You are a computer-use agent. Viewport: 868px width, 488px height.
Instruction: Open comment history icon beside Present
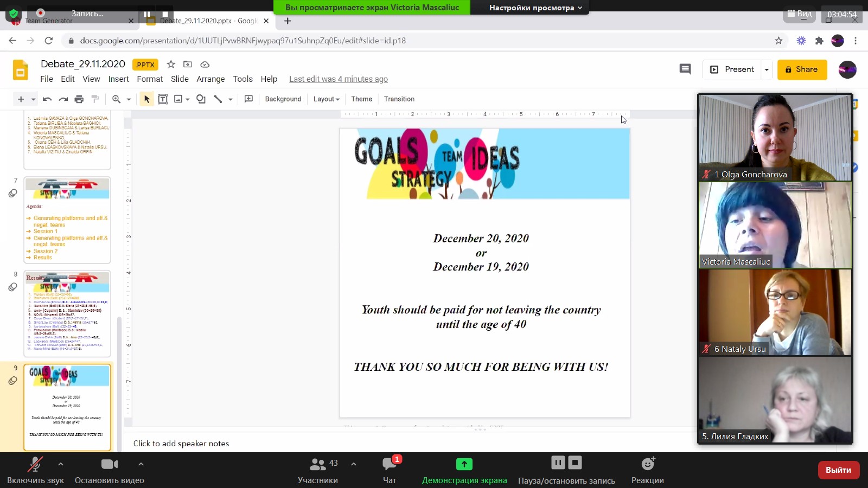pyautogui.click(x=685, y=69)
